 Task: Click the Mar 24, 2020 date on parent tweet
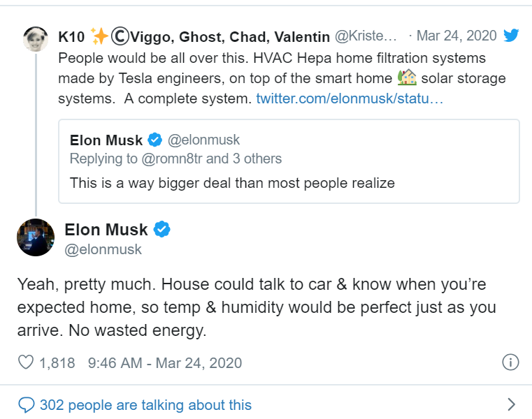(x=456, y=36)
